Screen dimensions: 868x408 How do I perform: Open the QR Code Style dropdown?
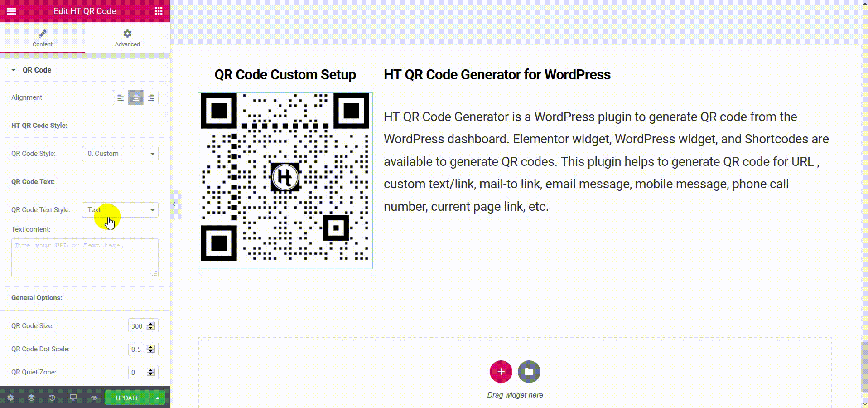coord(120,154)
